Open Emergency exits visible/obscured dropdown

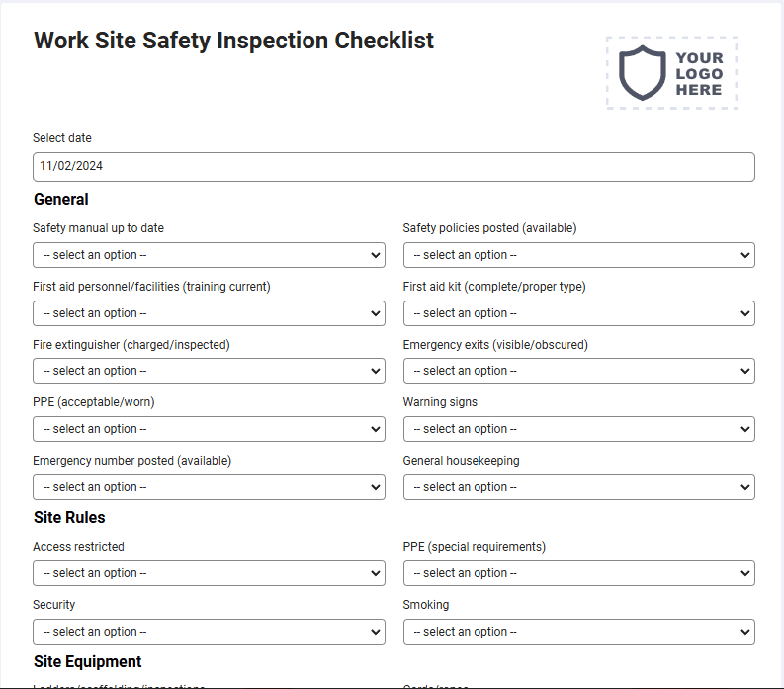579,371
